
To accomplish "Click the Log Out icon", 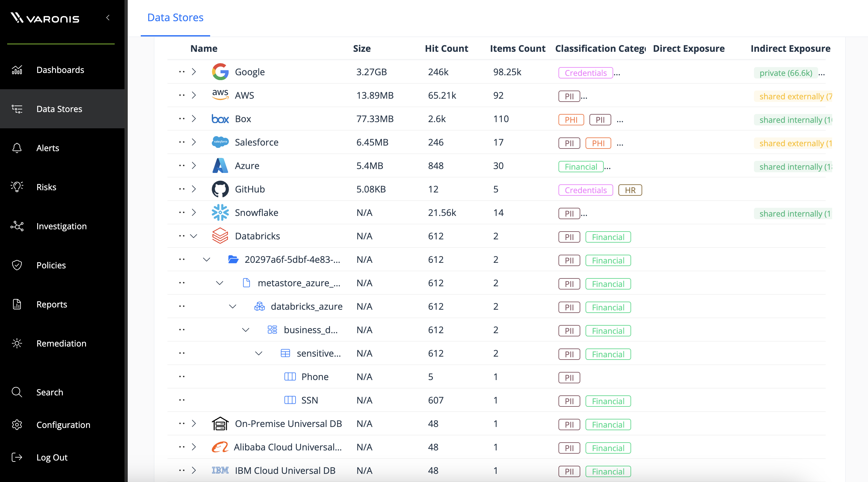I will 17,457.
